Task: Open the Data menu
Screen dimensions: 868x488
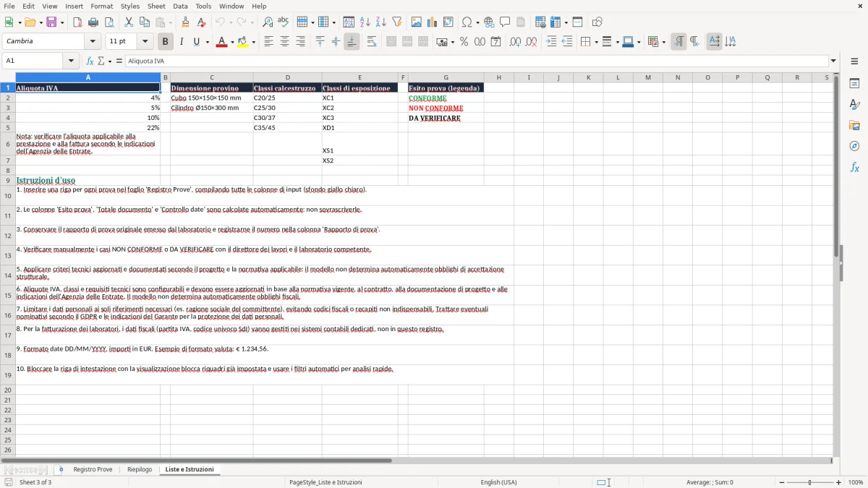Action: click(180, 6)
